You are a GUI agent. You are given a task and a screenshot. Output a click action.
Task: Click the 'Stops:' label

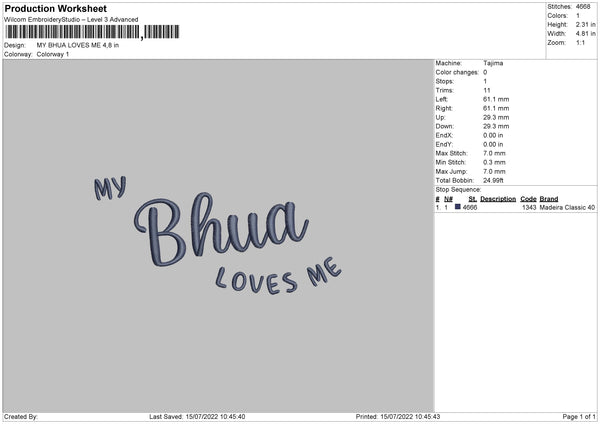click(444, 82)
